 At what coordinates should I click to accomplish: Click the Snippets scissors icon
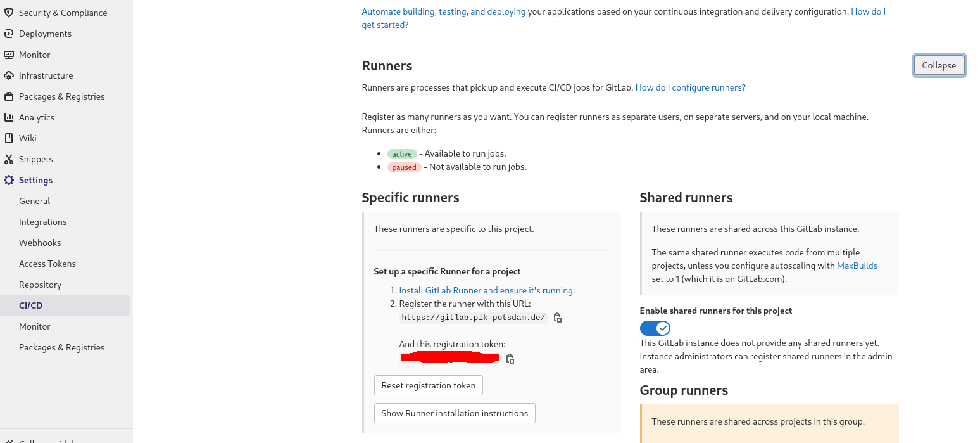pyautogui.click(x=9, y=159)
